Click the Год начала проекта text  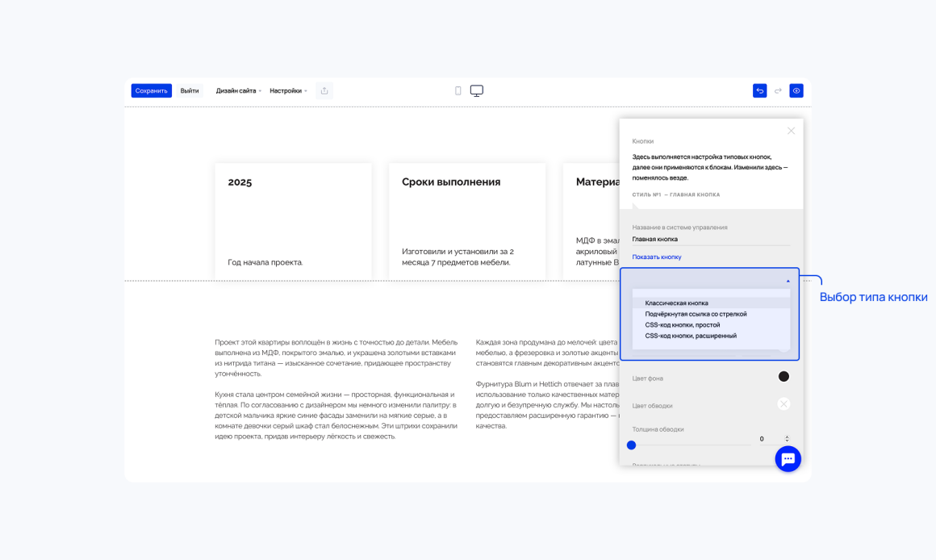265,262
